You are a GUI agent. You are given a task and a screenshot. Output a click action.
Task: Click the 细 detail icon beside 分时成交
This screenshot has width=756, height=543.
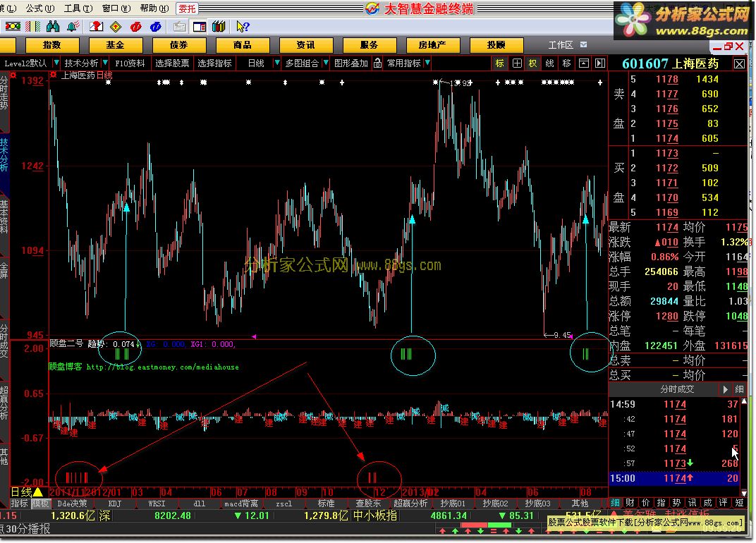click(x=739, y=389)
